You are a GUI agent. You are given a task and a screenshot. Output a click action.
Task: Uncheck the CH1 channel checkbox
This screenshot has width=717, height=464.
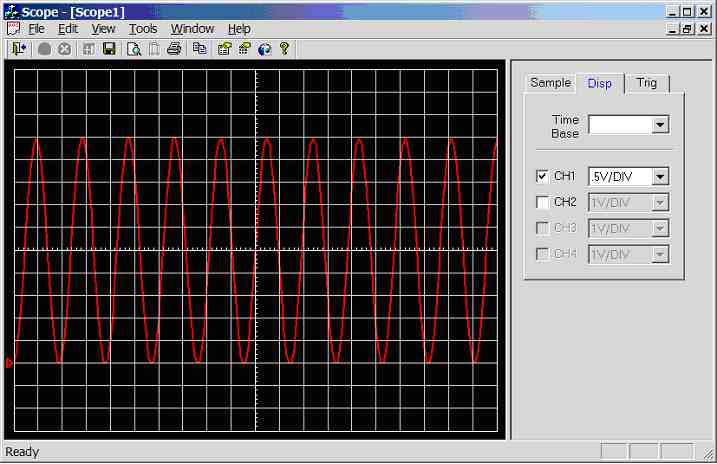pyautogui.click(x=542, y=176)
